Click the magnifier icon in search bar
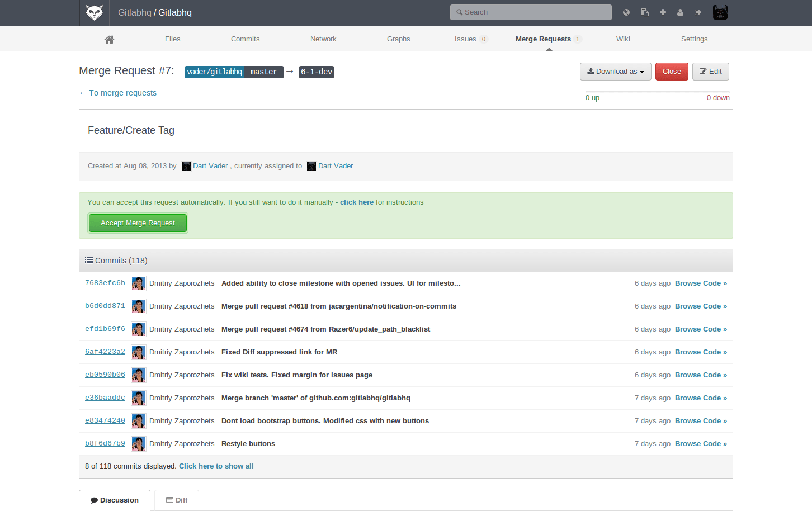Image resolution: width=812 pixels, height=511 pixels. tap(459, 12)
